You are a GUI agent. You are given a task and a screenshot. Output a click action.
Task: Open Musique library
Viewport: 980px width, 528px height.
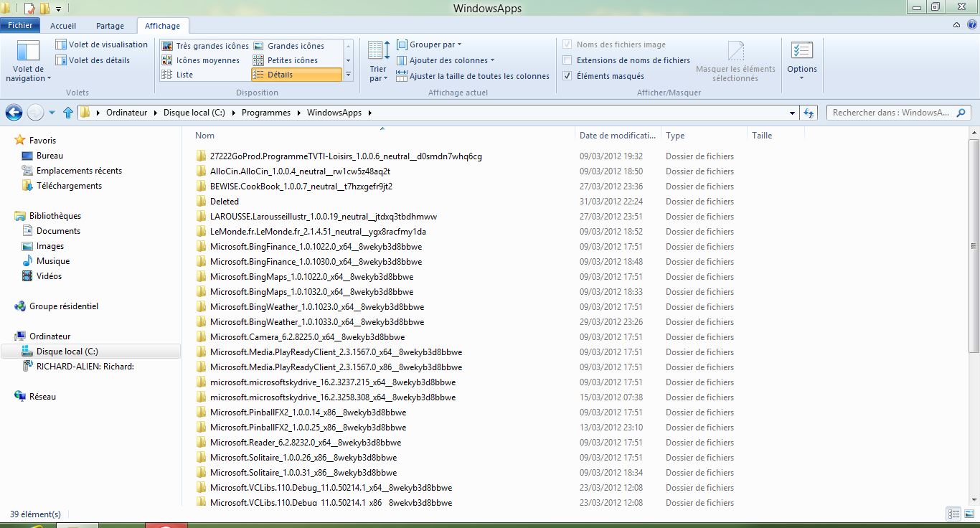pyautogui.click(x=45, y=261)
